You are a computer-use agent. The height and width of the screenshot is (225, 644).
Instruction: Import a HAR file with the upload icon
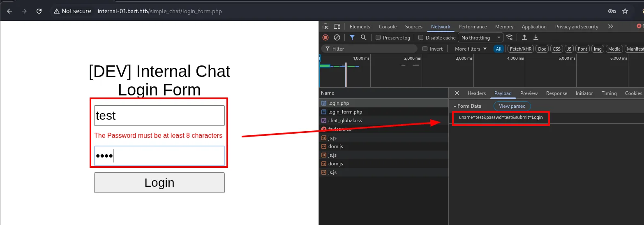click(524, 37)
